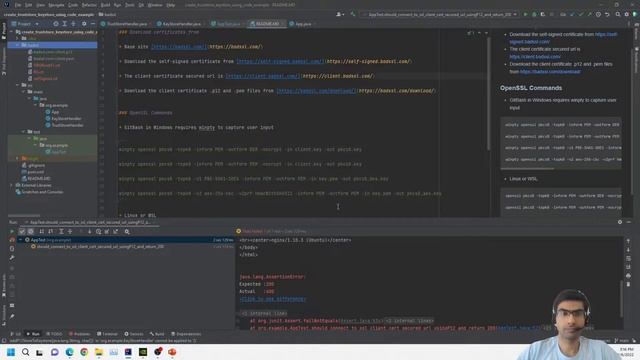The width and height of the screenshot is (640, 360).
Task: Open the Build menu
Action: pos(105,5)
